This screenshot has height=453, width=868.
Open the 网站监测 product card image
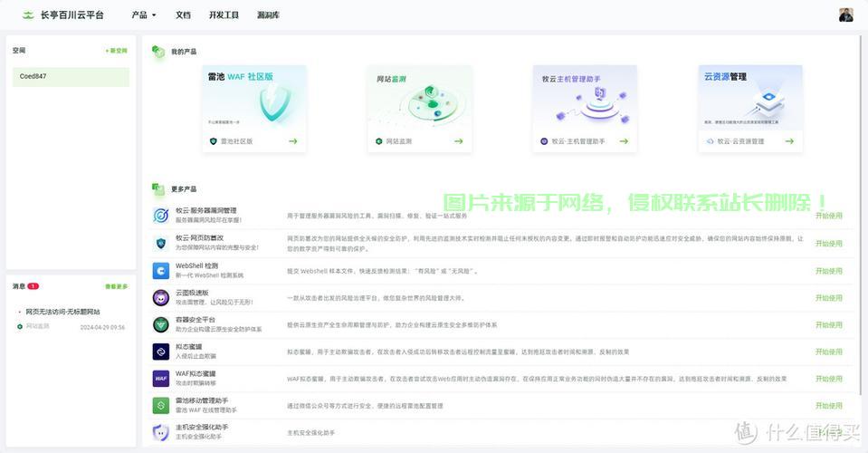click(420, 98)
